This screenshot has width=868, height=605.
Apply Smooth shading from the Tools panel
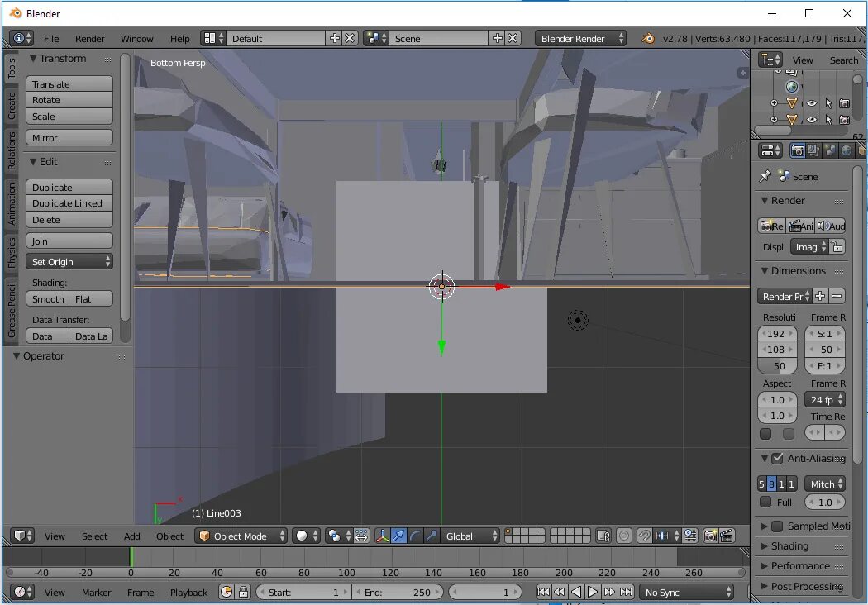[47, 298]
